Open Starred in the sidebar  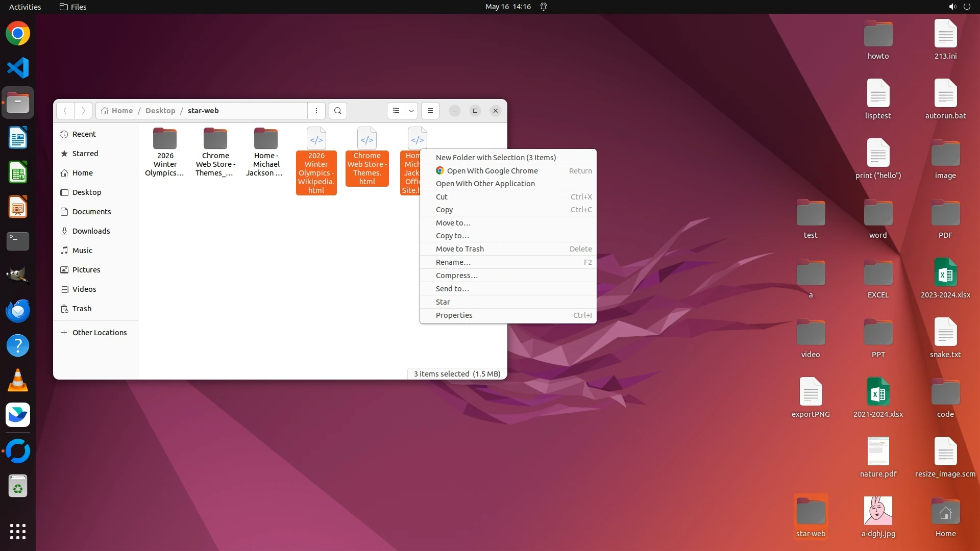tap(85, 154)
